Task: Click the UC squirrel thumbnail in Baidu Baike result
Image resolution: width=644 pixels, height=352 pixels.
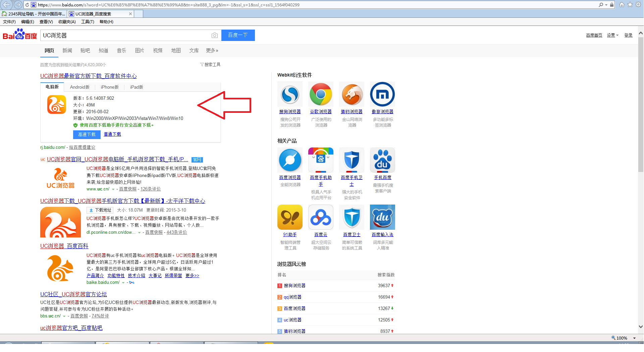Action: pyautogui.click(x=60, y=268)
